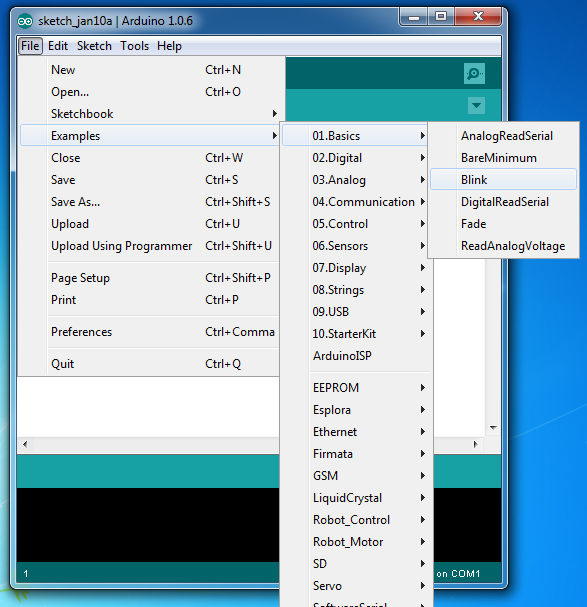Choose Open... from File menu
587x607 pixels.
click(x=150, y=92)
